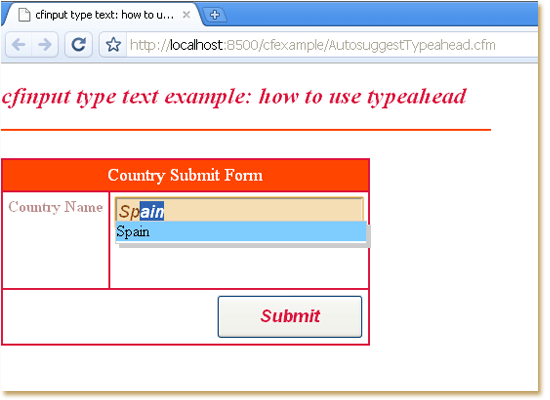Choose Spain from the autosuggest dropdown

(x=241, y=232)
